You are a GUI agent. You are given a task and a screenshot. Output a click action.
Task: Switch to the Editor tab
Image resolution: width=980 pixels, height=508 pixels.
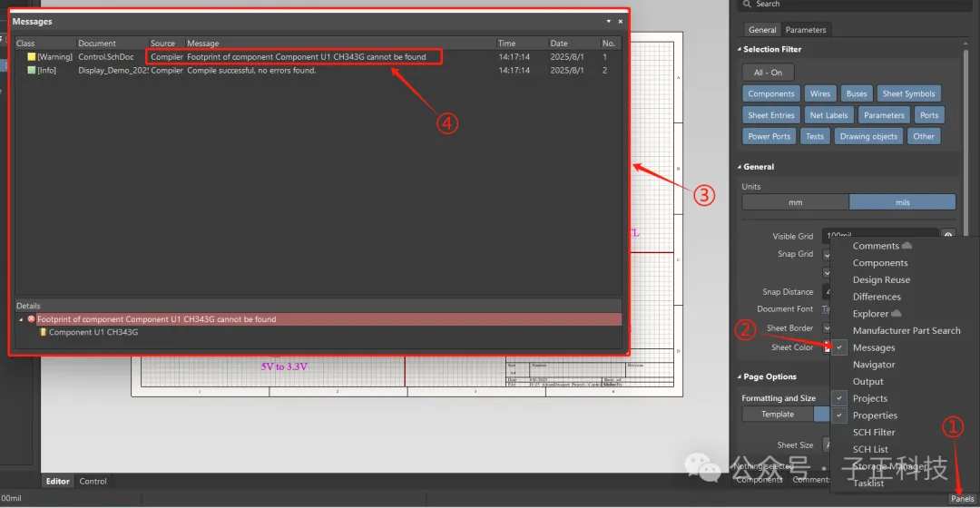57,481
